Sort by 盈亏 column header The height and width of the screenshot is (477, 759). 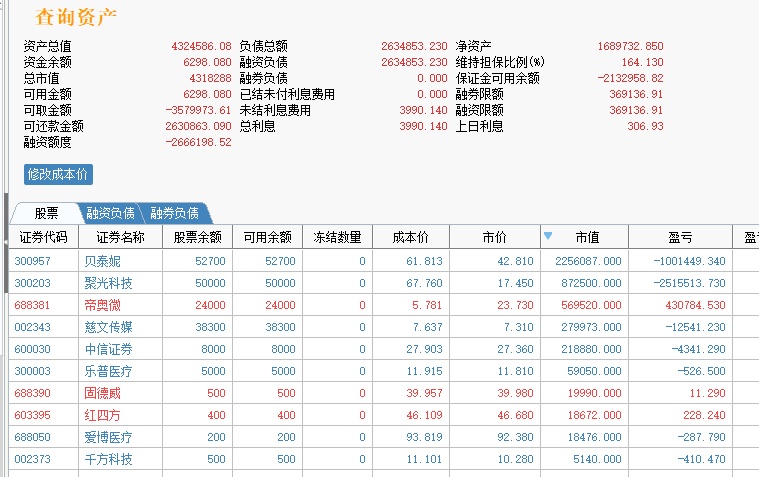click(x=680, y=237)
